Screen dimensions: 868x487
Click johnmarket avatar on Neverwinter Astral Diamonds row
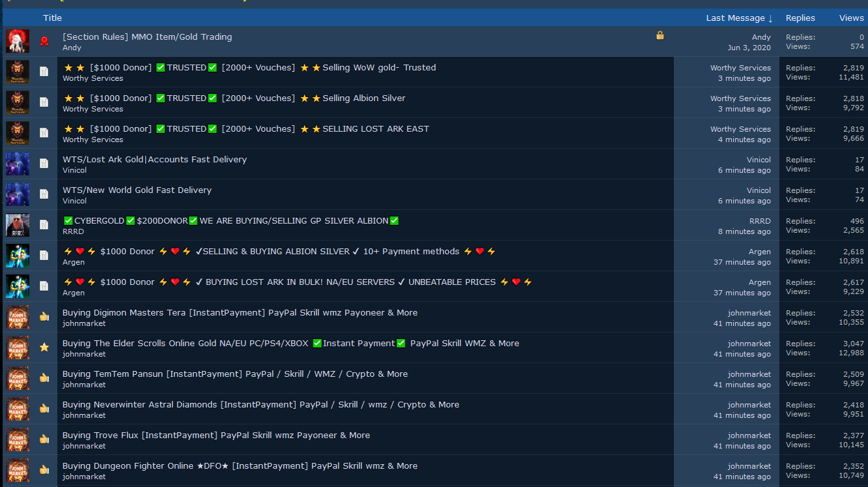click(18, 409)
